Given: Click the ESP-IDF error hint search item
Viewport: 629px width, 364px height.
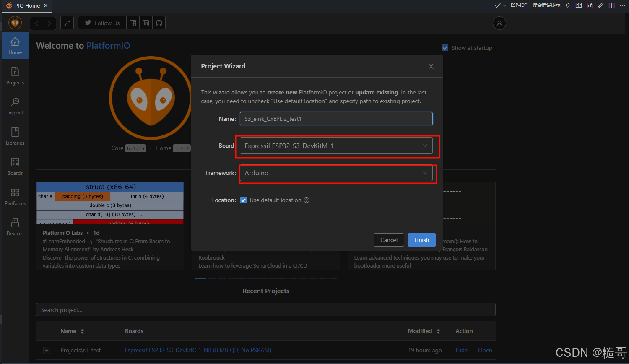Looking at the screenshot, I should [x=535, y=5].
